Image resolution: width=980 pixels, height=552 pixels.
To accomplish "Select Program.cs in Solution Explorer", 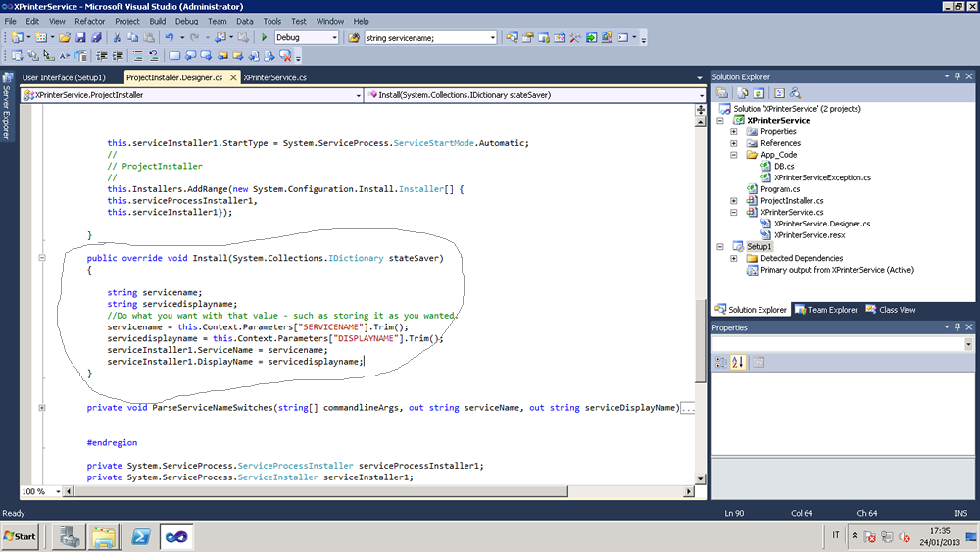I will point(780,189).
